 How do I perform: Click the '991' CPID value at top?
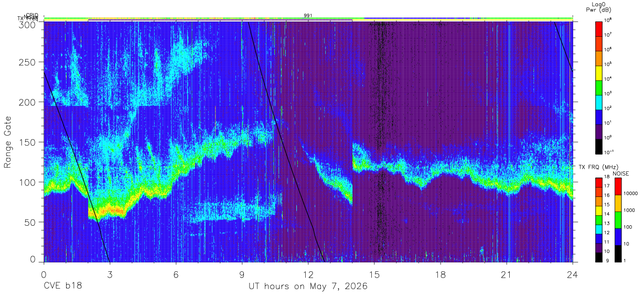(x=308, y=16)
